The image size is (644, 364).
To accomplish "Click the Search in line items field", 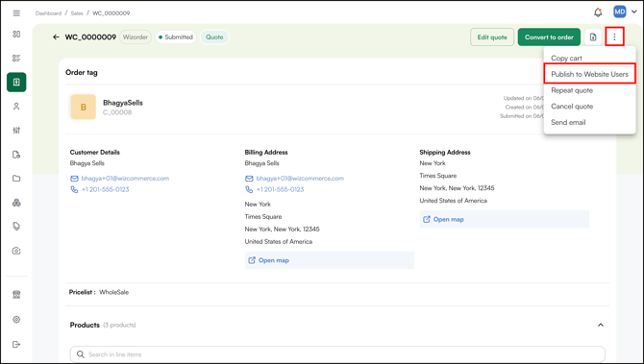I will coord(337,354).
